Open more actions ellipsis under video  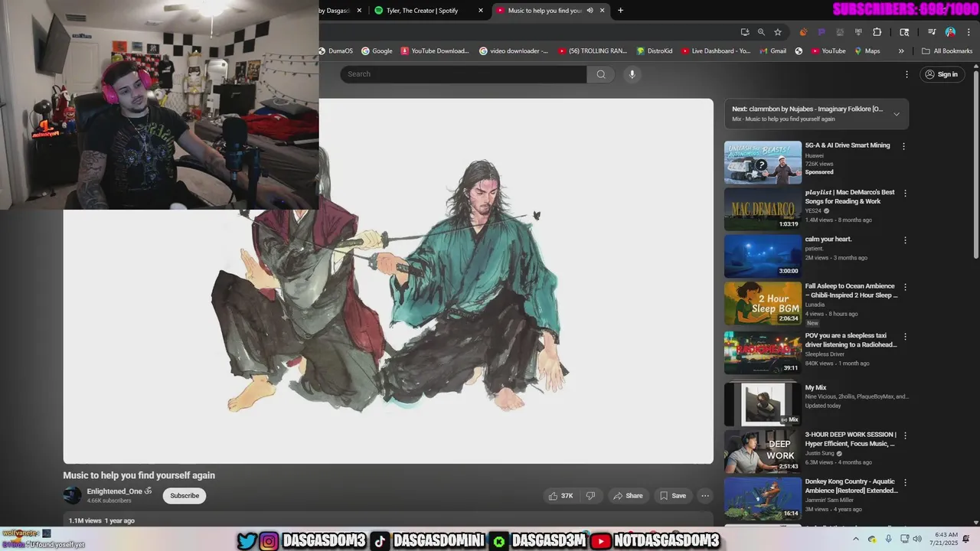click(x=705, y=496)
